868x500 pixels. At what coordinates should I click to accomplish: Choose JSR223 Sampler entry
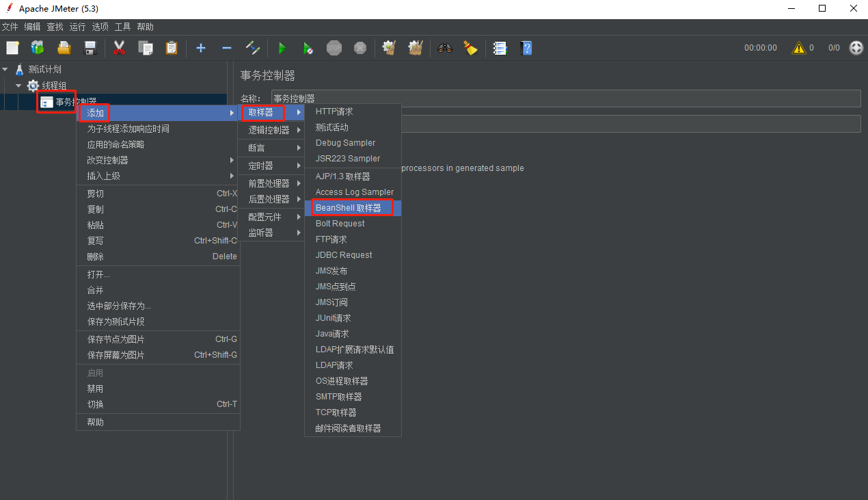[x=353, y=159]
